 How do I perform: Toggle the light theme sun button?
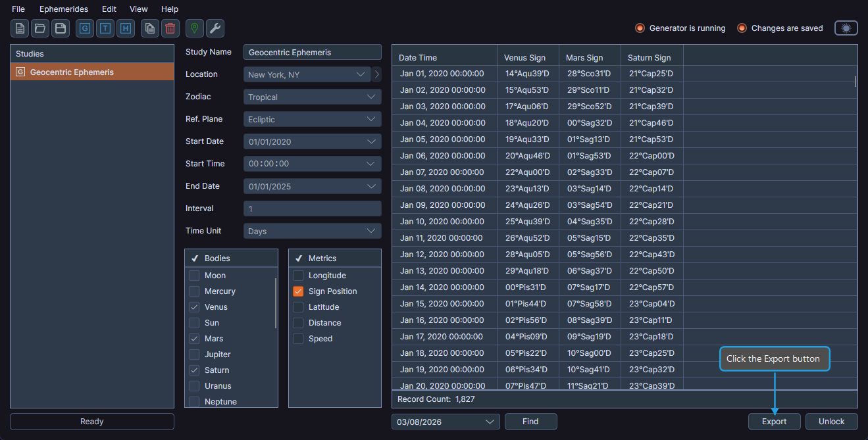tap(846, 28)
